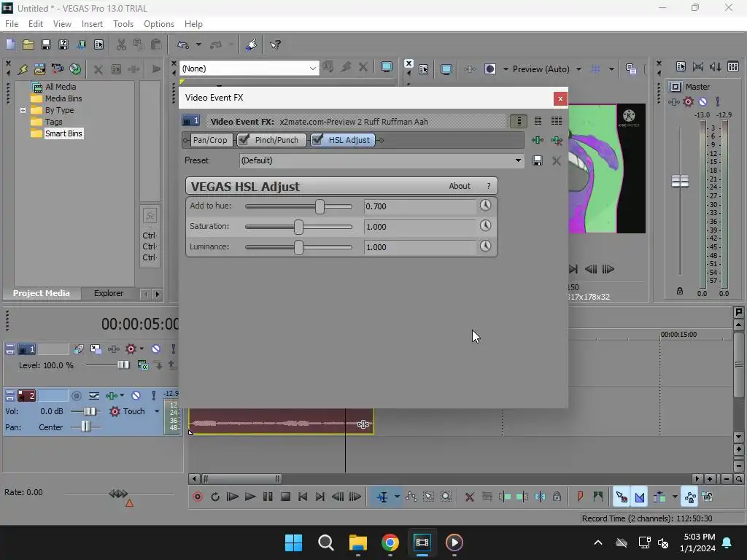Screen dimensions: 747x560
Task: Click Play in the transport bar
Action: 250,497
